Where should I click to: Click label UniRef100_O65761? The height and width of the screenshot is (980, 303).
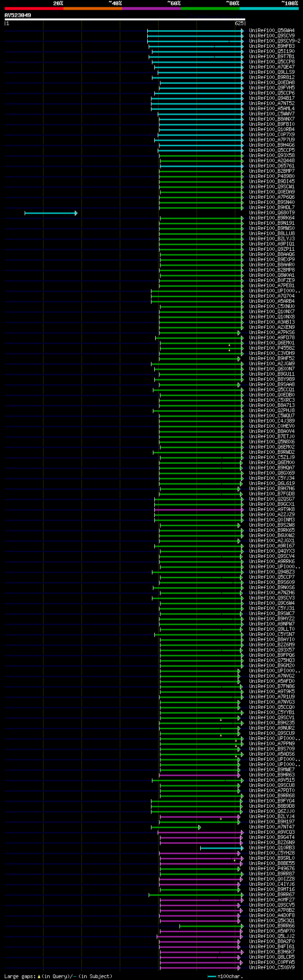pyautogui.click(x=272, y=166)
